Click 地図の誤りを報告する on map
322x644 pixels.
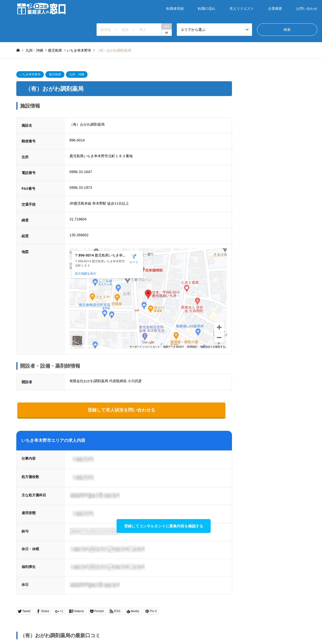[213, 347]
